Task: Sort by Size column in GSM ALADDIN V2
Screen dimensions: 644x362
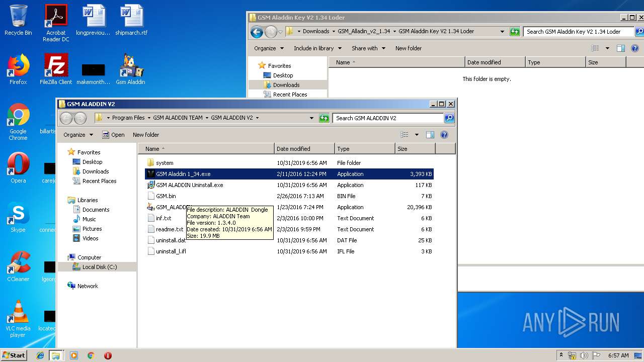Action: [415, 149]
